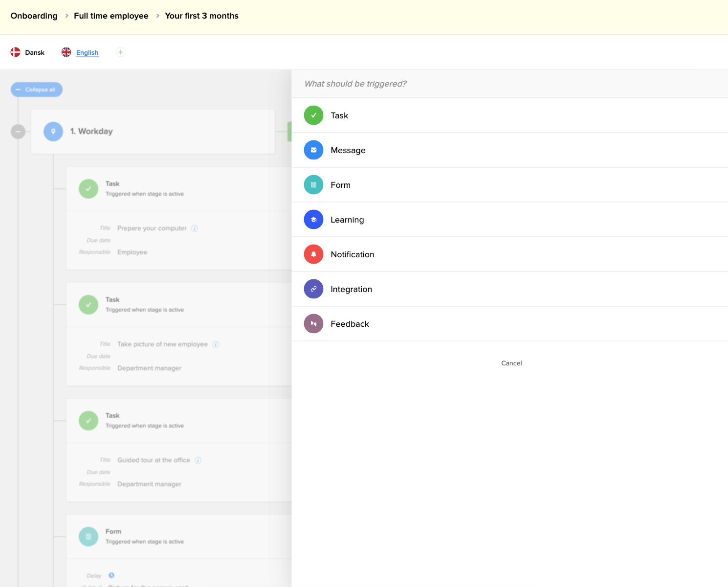Choose the Notification trigger option label

point(353,254)
